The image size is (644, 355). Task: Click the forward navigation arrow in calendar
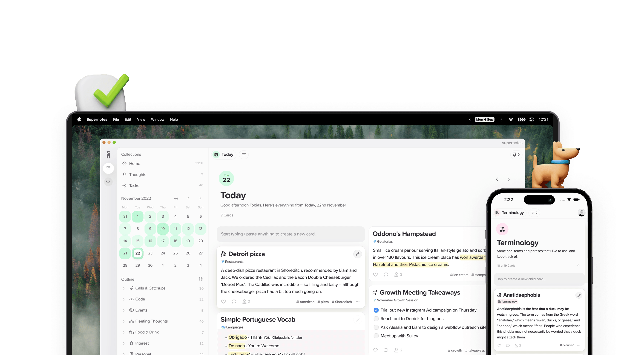point(201,199)
